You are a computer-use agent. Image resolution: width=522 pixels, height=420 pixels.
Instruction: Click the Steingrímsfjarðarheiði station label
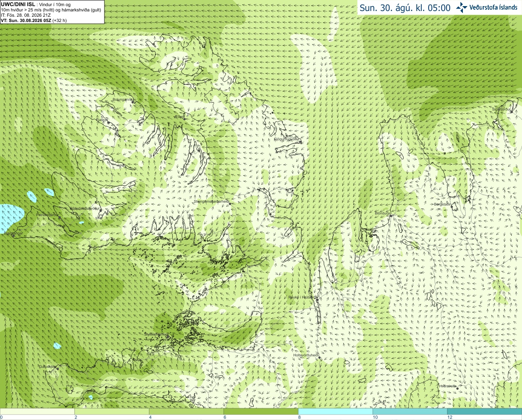[x=211, y=201]
